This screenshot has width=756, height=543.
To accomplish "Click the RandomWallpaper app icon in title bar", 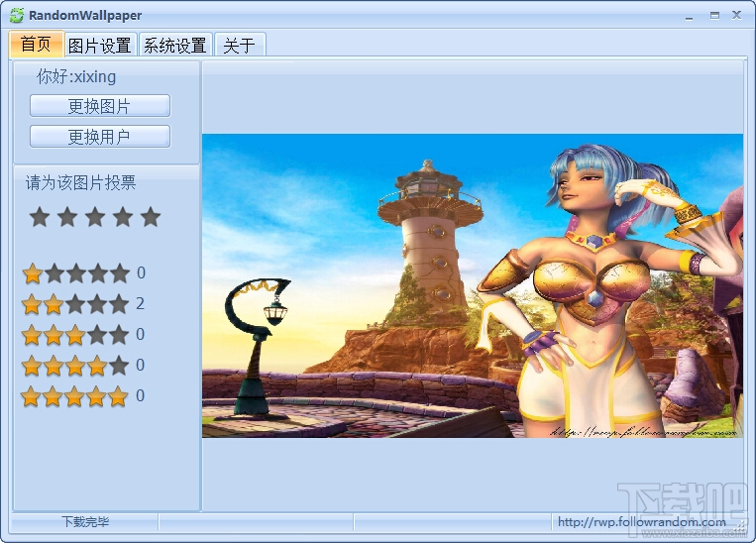I will click(x=17, y=16).
